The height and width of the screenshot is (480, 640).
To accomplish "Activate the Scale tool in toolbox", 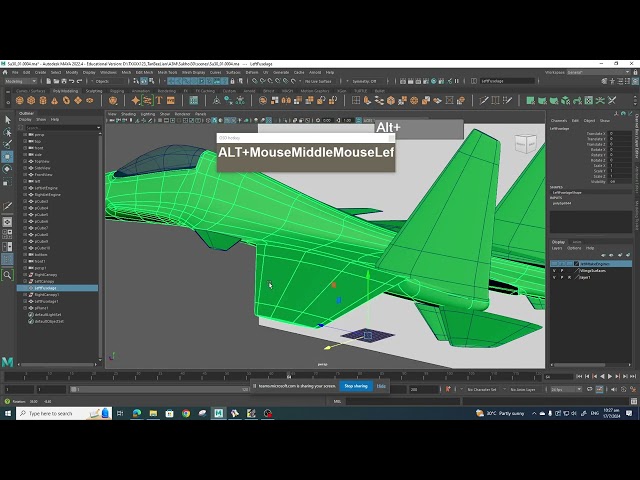I will (x=7, y=182).
